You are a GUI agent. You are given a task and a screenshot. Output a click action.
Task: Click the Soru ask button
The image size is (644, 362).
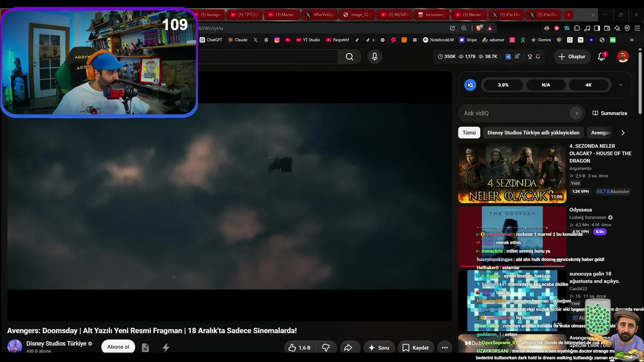[378, 347]
